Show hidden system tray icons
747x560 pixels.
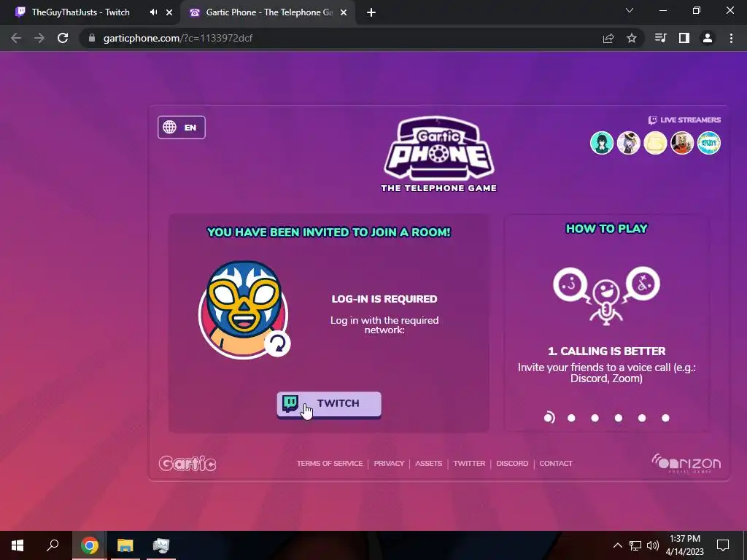[617, 545]
